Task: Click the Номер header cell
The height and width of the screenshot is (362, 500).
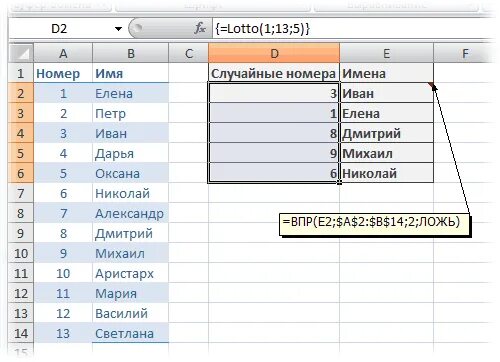Action: coord(63,73)
